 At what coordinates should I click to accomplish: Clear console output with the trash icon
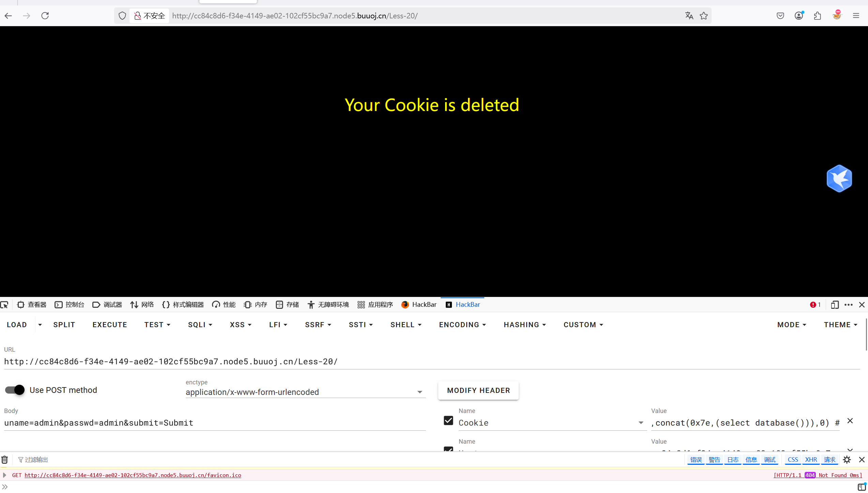(5, 460)
